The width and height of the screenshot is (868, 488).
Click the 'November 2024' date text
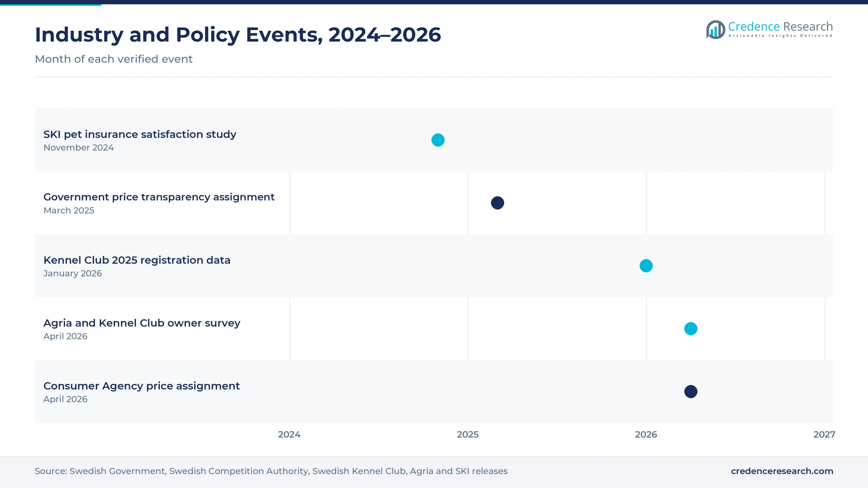[x=78, y=147]
